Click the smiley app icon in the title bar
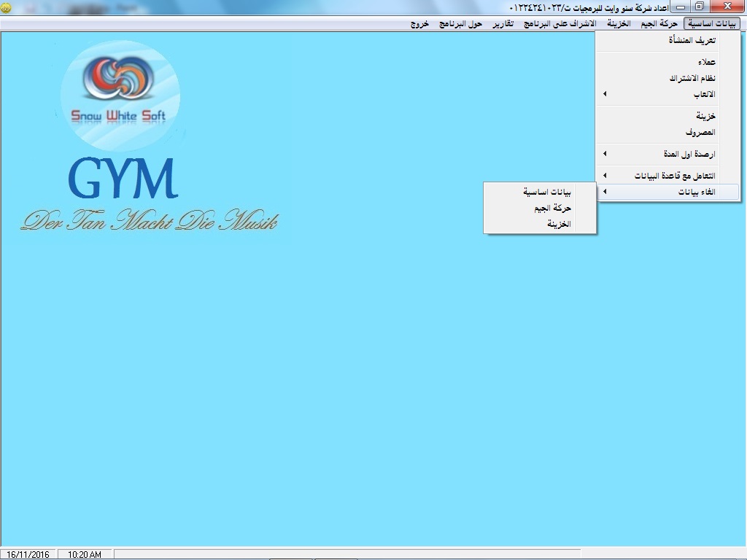This screenshot has width=747, height=560. (6, 7)
